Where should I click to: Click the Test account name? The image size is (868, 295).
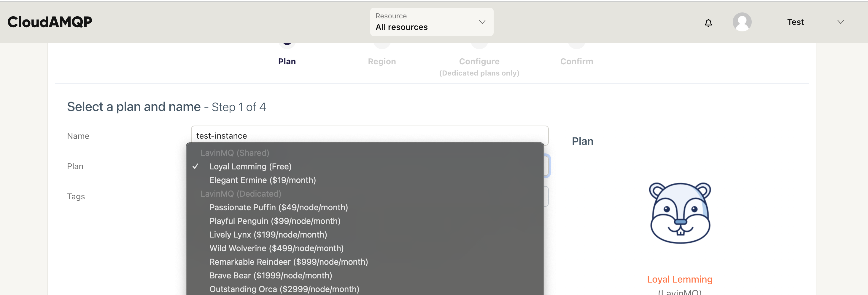pyautogui.click(x=795, y=22)
